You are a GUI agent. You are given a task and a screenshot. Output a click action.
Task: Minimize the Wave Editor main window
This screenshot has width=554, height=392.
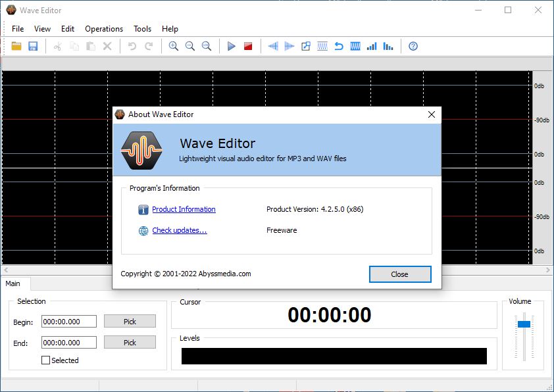tap(478, 10)
